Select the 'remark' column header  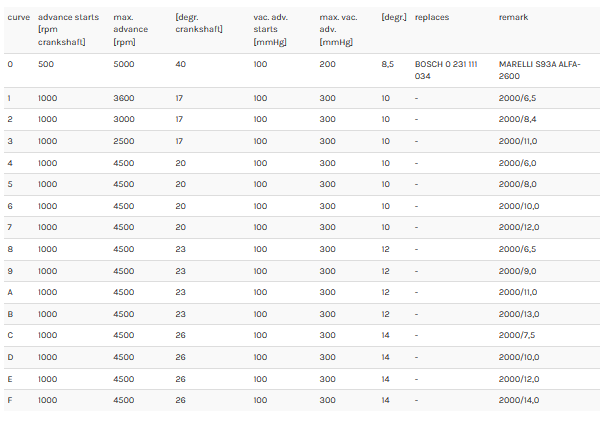point(513,17)
